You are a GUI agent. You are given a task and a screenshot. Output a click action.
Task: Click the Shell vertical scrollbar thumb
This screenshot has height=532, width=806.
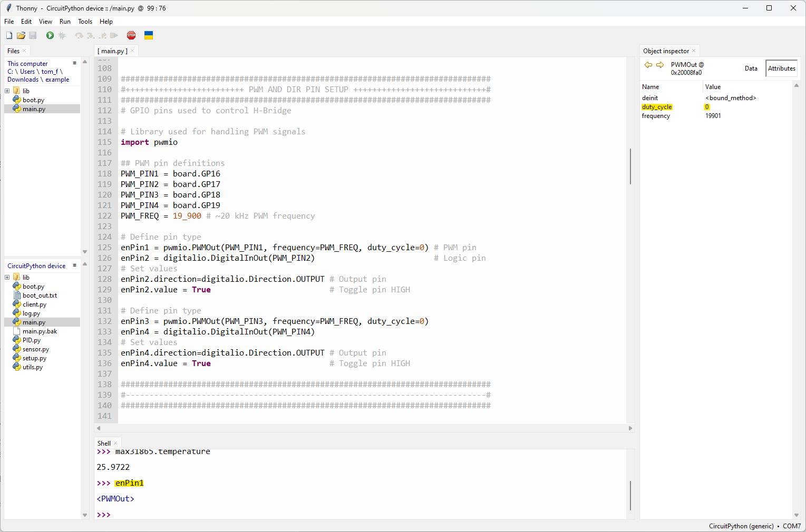tap(630, 495)
